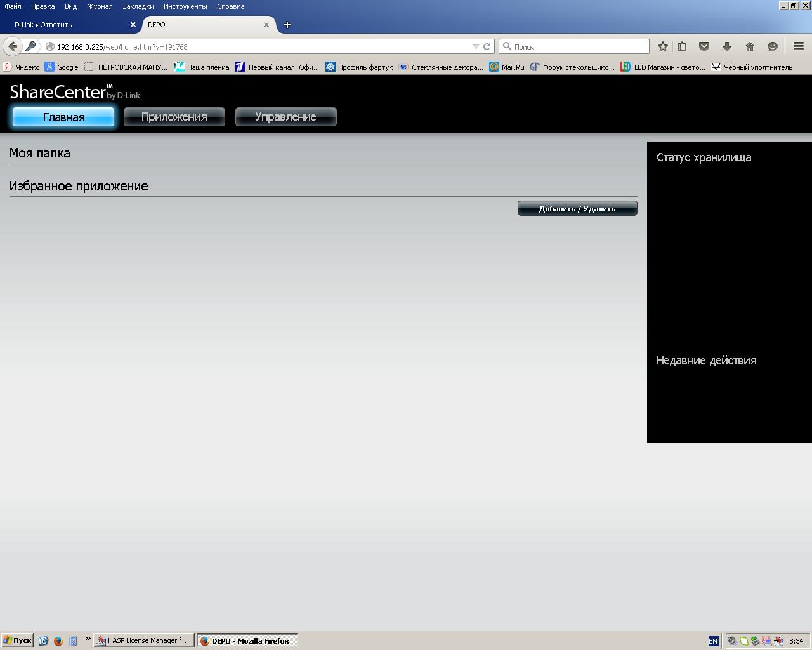
Task: Click the Добавить / Удалить button
Action: tap(577, 208)
